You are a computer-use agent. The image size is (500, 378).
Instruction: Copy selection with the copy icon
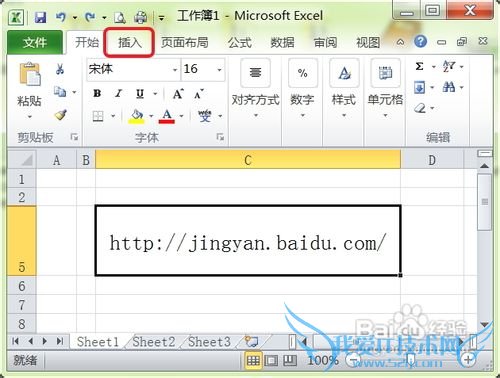(60, 91)
